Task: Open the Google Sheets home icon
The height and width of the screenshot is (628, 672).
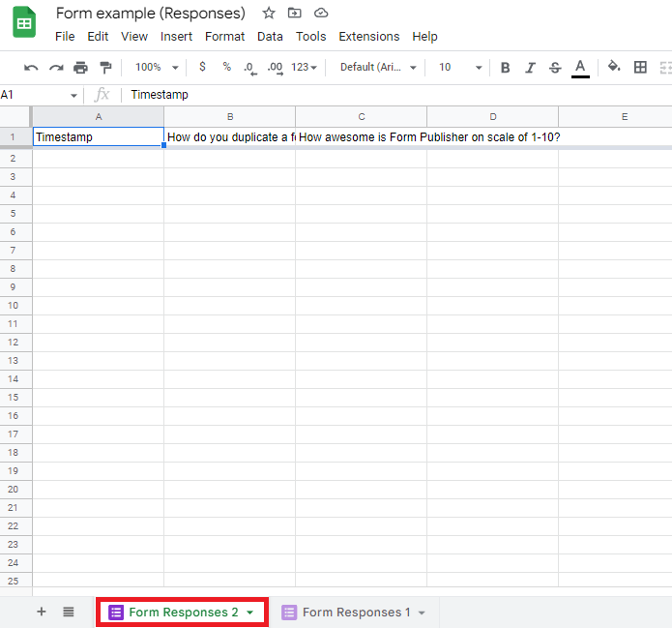Action: [24, 22]
